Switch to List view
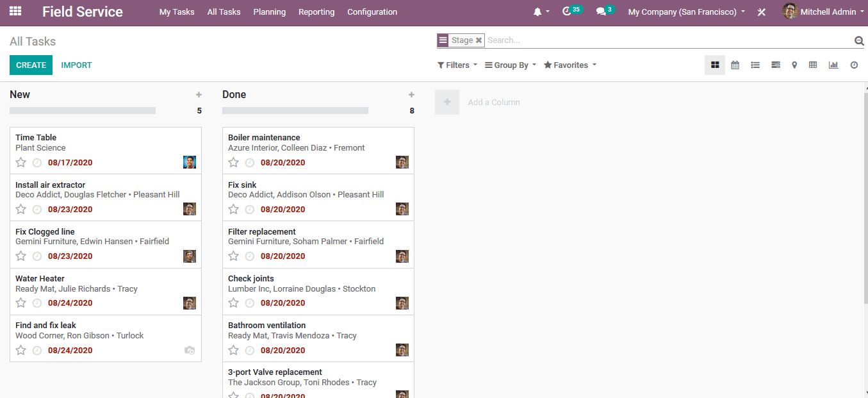 click(x=755, y=65)
